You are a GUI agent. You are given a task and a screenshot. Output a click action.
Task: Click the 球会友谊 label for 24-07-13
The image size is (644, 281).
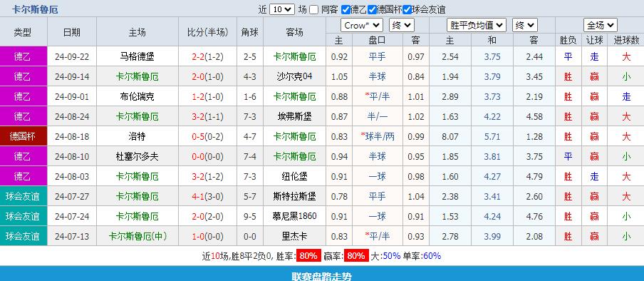point(24,237)
